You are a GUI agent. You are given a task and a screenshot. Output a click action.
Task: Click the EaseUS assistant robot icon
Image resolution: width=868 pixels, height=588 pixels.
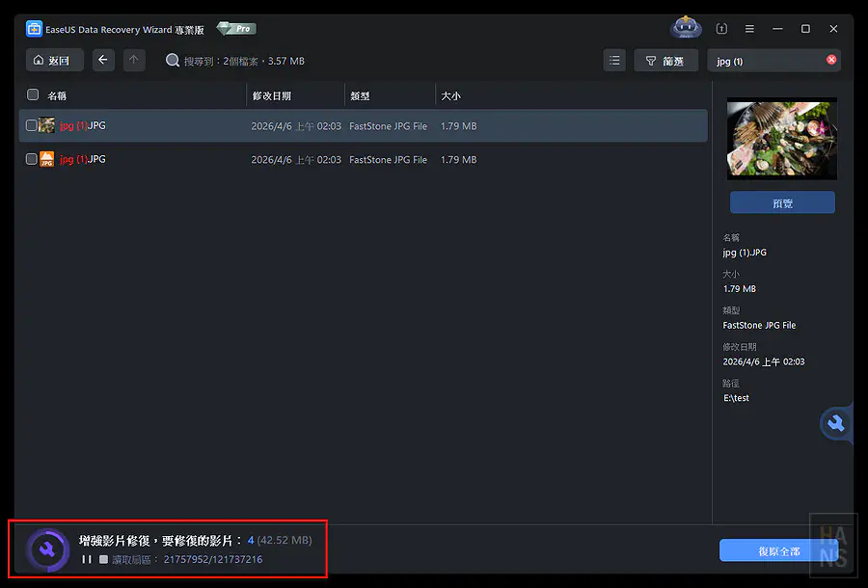pos(686,28)
